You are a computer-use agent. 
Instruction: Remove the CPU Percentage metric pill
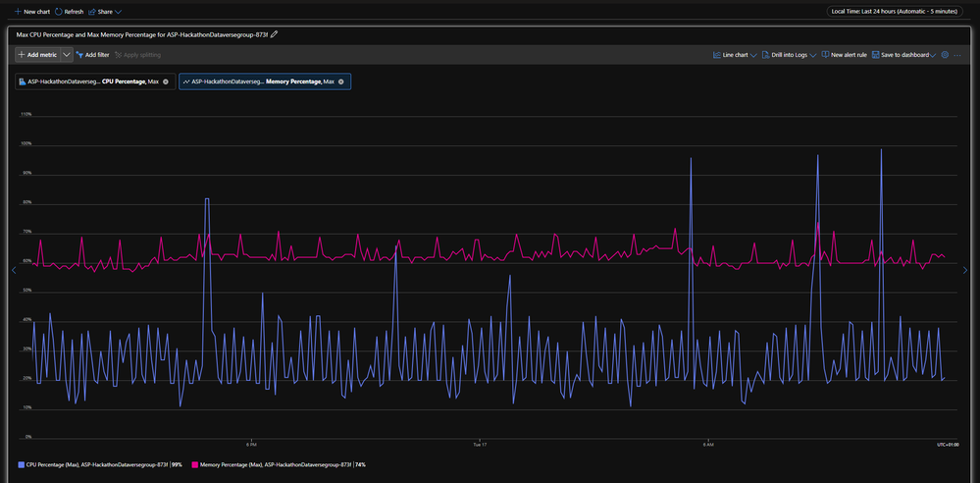pos(165,81)
